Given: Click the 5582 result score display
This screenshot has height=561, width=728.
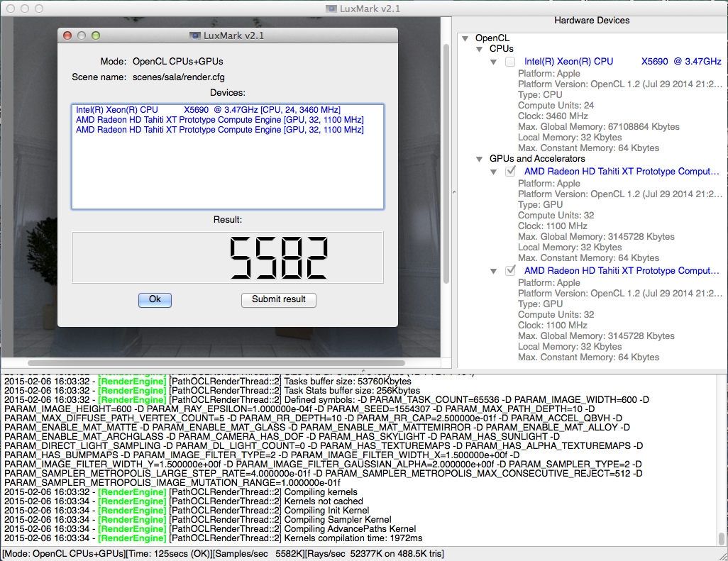Looking at the screenshot, I should [228, 257].
